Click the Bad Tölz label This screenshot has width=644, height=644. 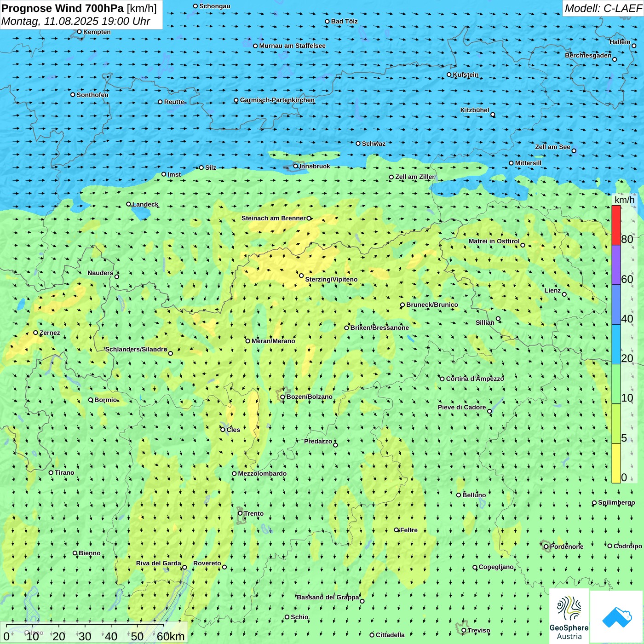[344, 21]
